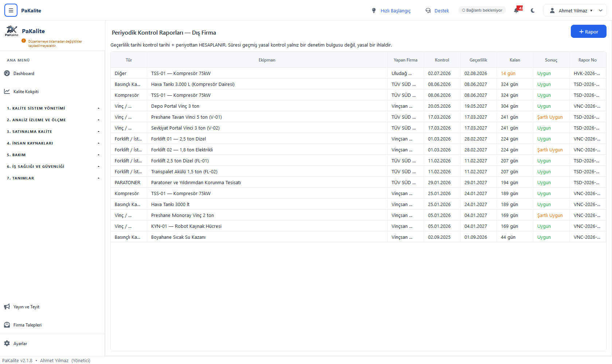612x364 pixels.
Task: Click the Destek headset icon
Action: click(428, 11)
